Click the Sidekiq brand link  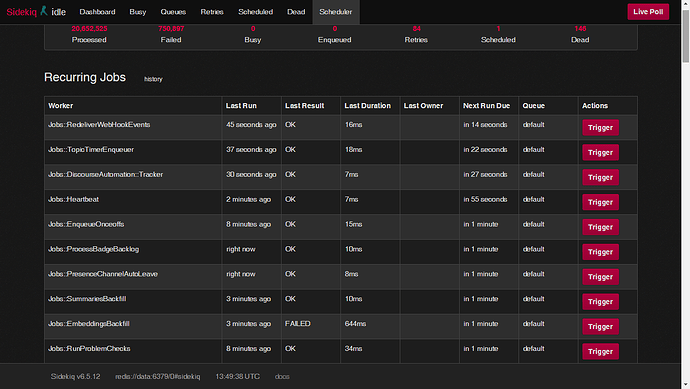pos(22,12)
